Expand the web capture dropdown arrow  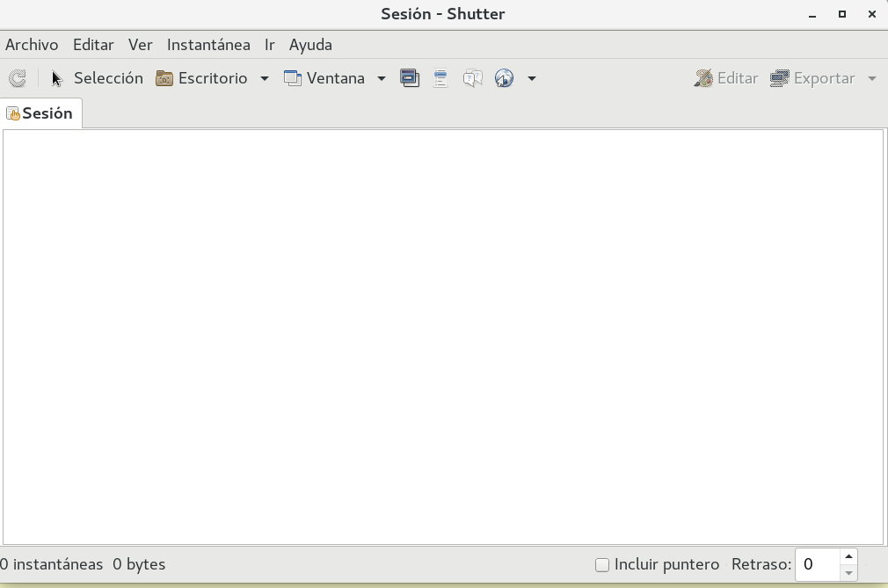point(532,78)
